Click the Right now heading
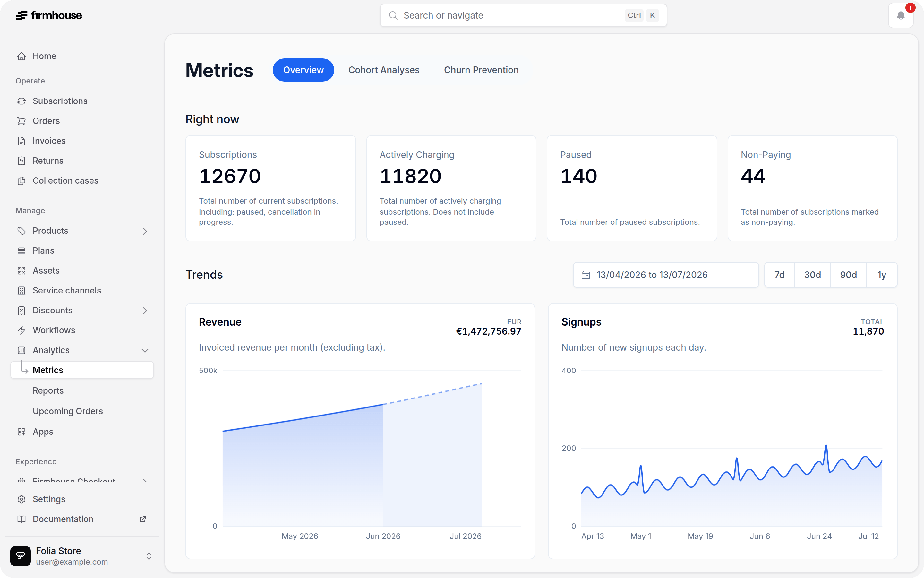The image size is (924, 578). tap(212, 119)
